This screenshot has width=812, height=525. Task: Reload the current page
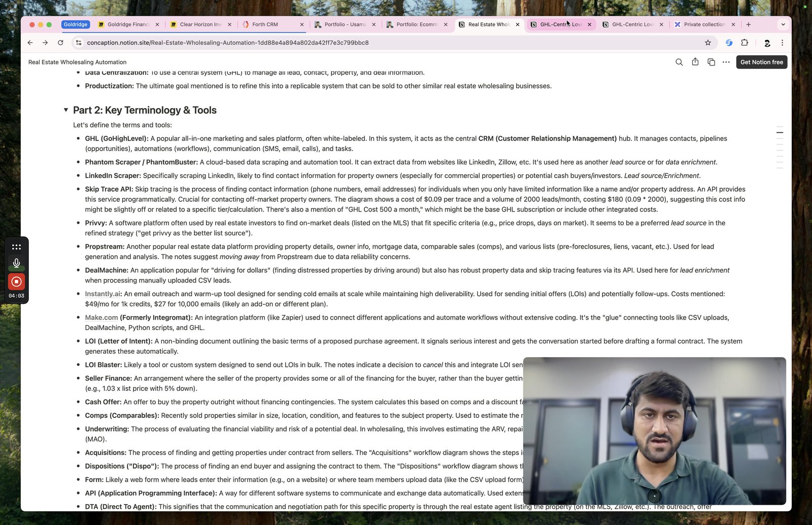[60, 43]
